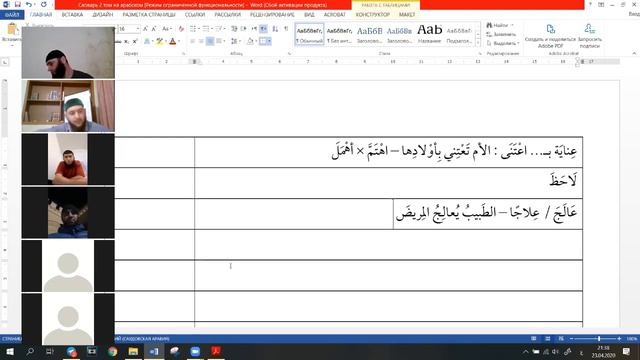The width and height of the screenshot is (640, 360).
Task: Open the ССЫЛКИ ribbon tab
Action: [x=195, y=15]
